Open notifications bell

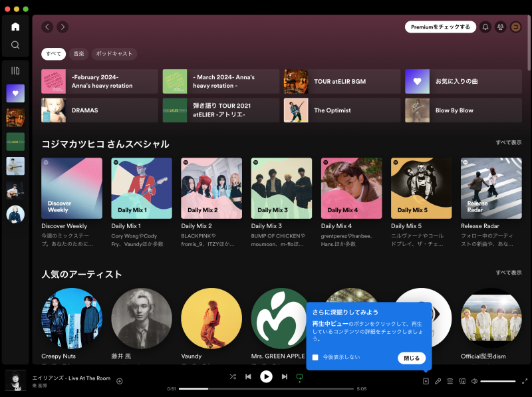pyautogui.click(x=485, y=27)
